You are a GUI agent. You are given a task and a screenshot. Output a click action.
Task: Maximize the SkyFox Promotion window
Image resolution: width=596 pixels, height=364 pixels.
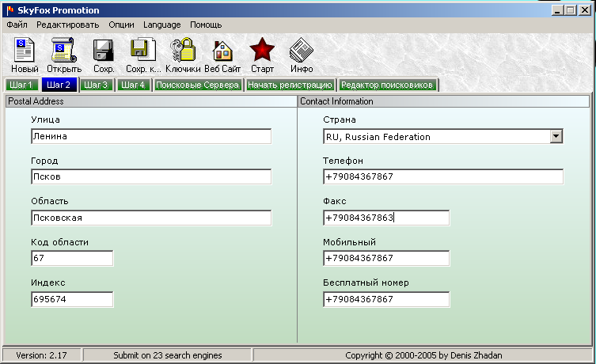click(x=571, y=10)
